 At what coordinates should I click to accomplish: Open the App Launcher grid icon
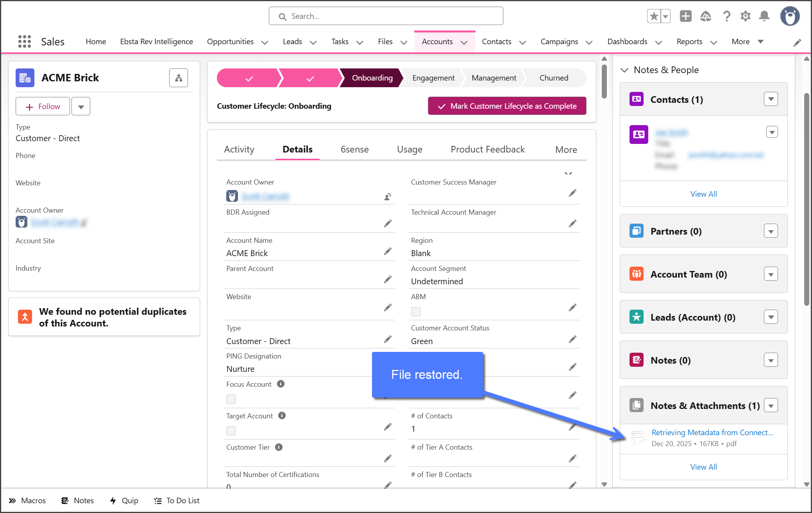click(x=24, y=41)
